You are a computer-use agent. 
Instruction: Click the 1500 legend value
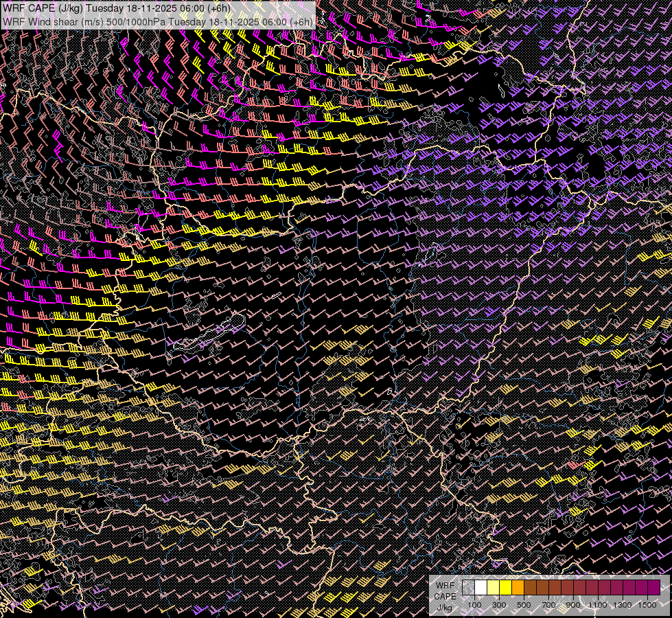[647, 605]
